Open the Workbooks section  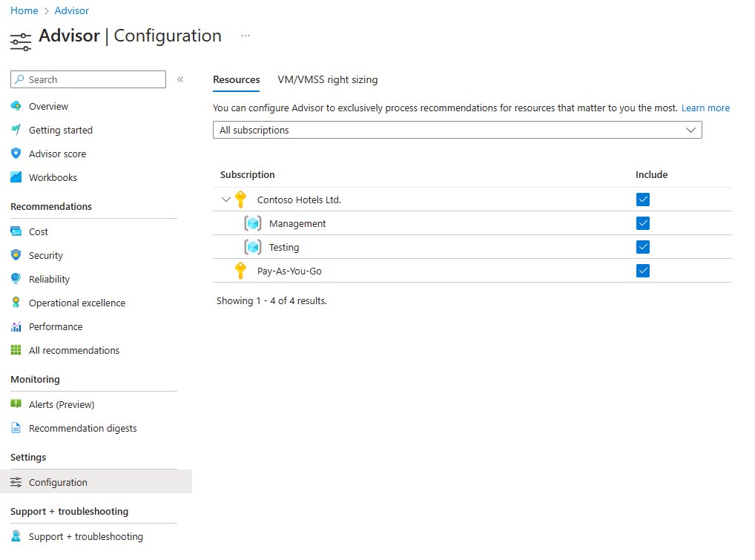click(x=53, y=177)
